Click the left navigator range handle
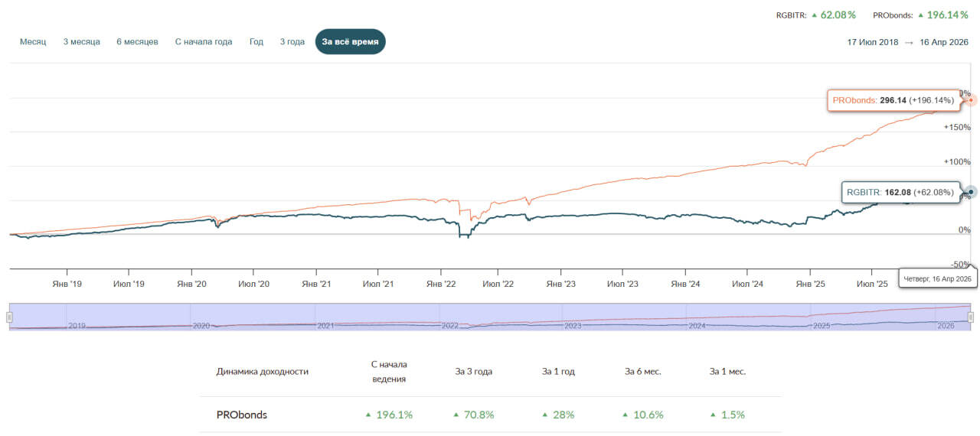 click(9, 317)
